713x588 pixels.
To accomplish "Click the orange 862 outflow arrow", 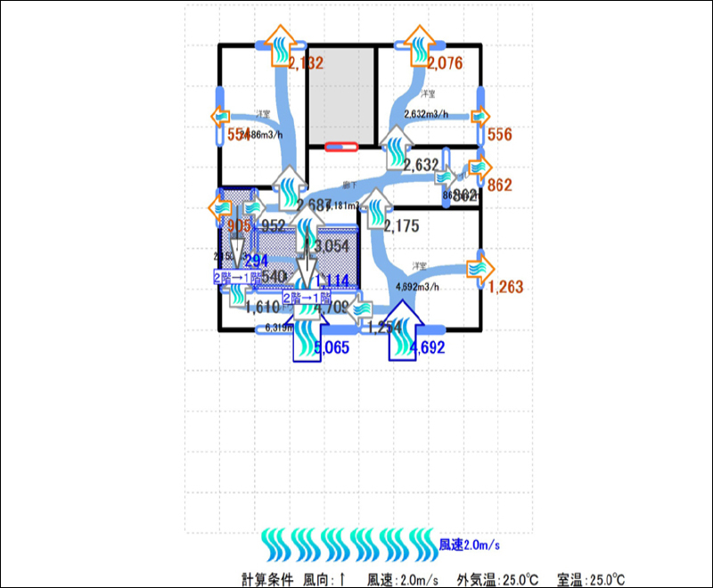I will [480, 167].
